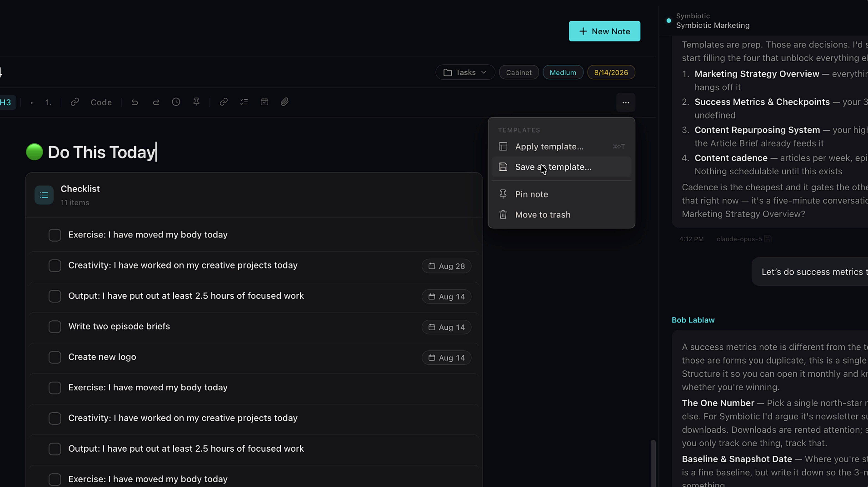Open version history clock icon
This screenshot has height=487, width=868.
click(176, 102)
